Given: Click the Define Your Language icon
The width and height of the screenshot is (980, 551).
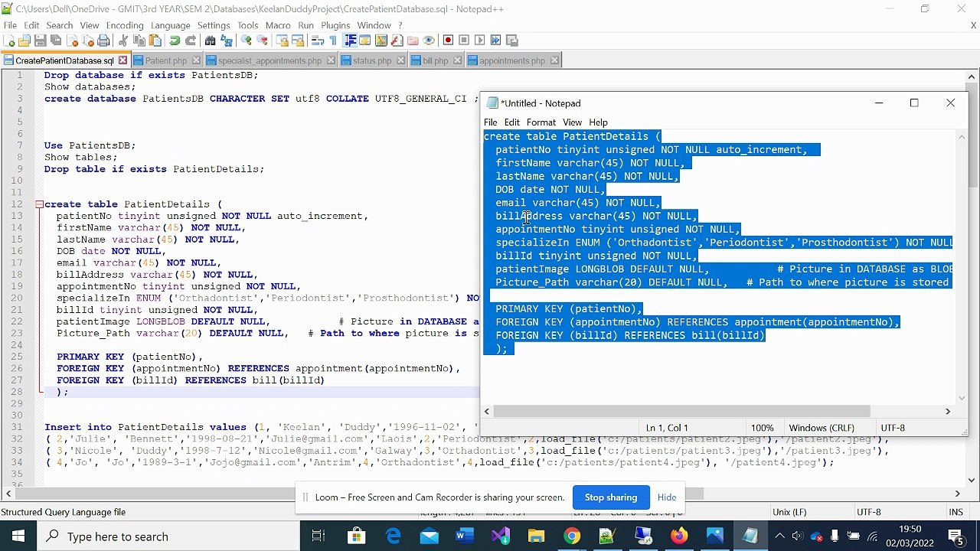Looking at the screenshot, I should pos(364,41).
